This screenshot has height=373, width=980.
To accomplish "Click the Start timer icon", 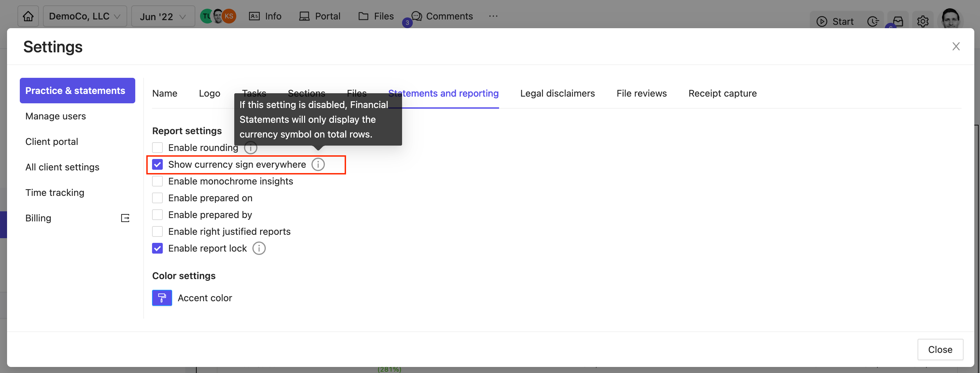I will (822, 21).
